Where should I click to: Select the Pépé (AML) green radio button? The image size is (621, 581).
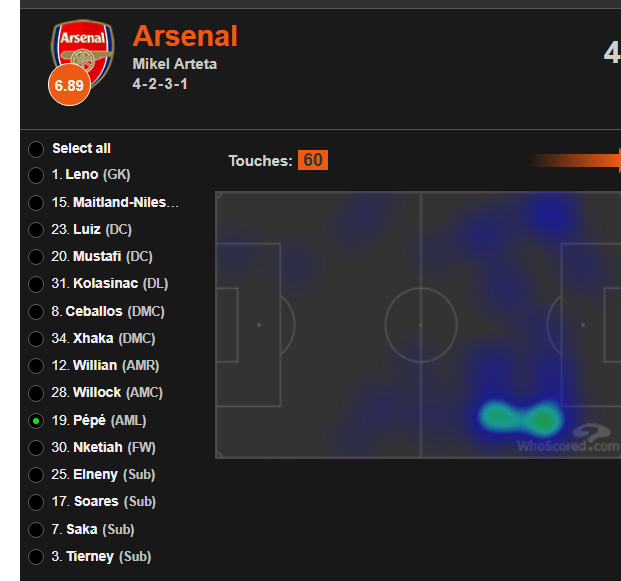(x=36, y=421)
